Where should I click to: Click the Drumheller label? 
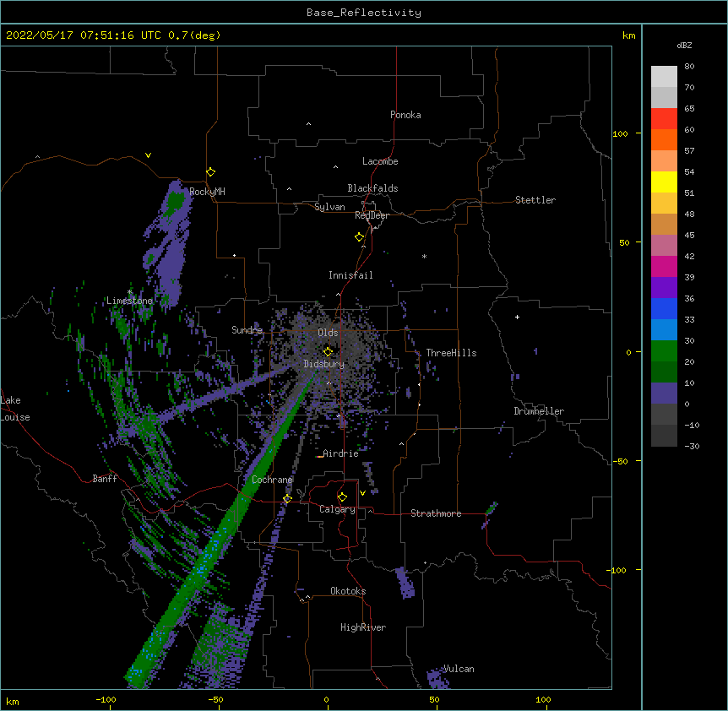point(539,411)
